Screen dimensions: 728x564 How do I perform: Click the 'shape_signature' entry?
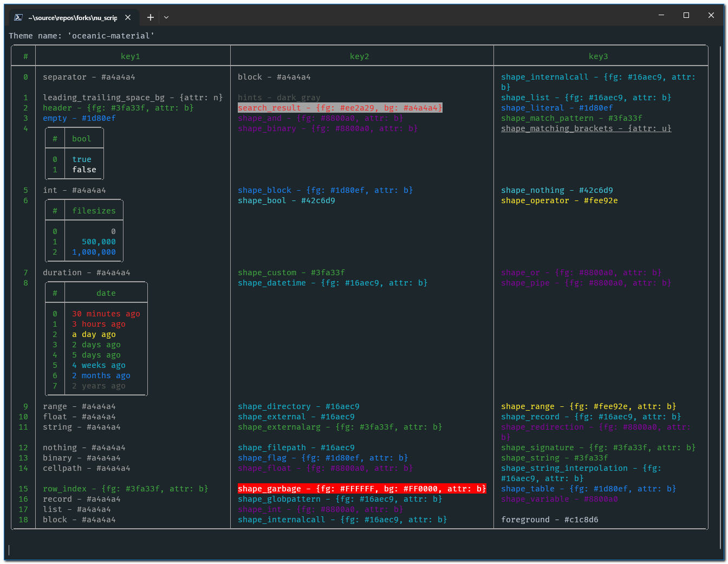coord(599,448)
